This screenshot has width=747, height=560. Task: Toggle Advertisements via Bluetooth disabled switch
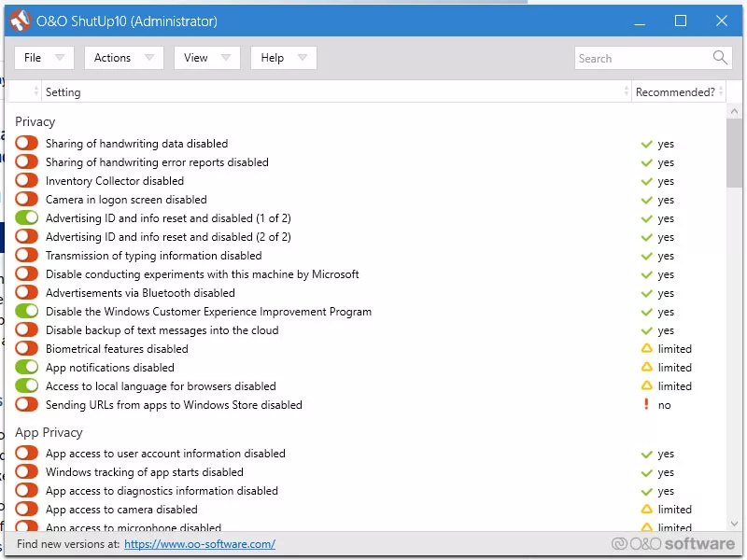tap(26, 292)
